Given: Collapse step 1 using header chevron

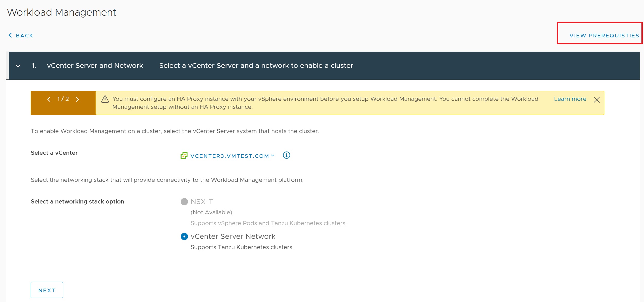Looking at the screenshot, I should click(18, 66).
